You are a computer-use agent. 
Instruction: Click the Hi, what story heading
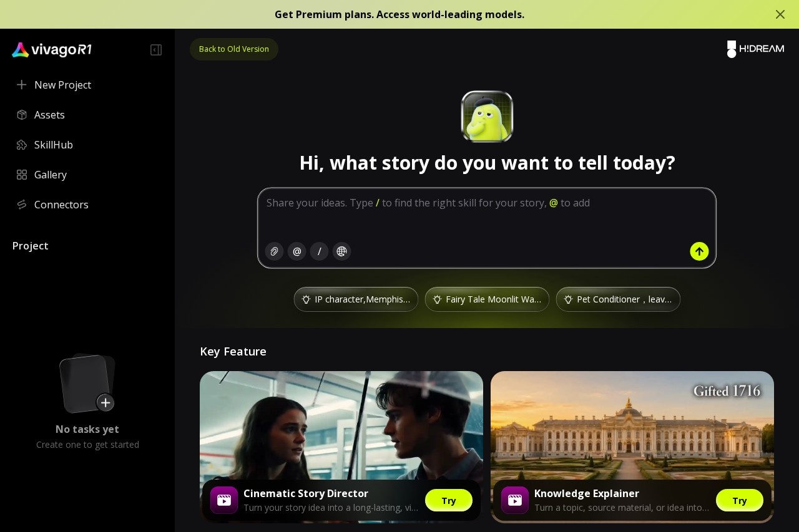point(487,163)
